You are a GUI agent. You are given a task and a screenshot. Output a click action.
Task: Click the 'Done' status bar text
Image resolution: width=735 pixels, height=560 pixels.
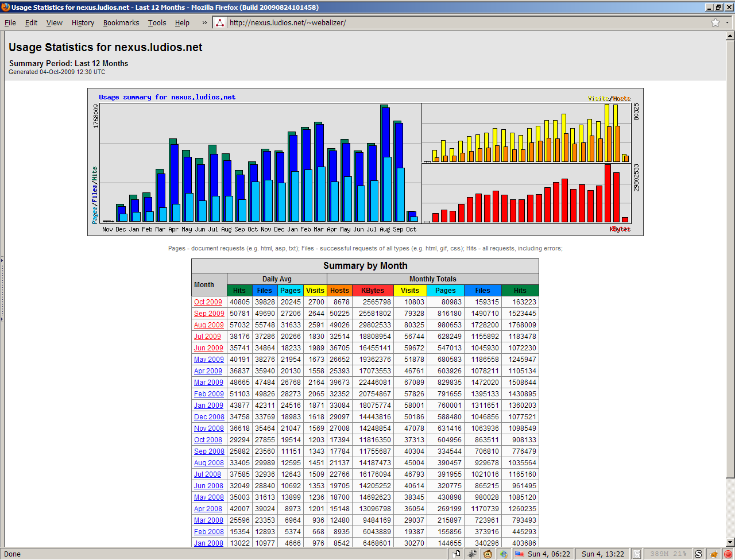pyautogui.click(x=12, y=554)
